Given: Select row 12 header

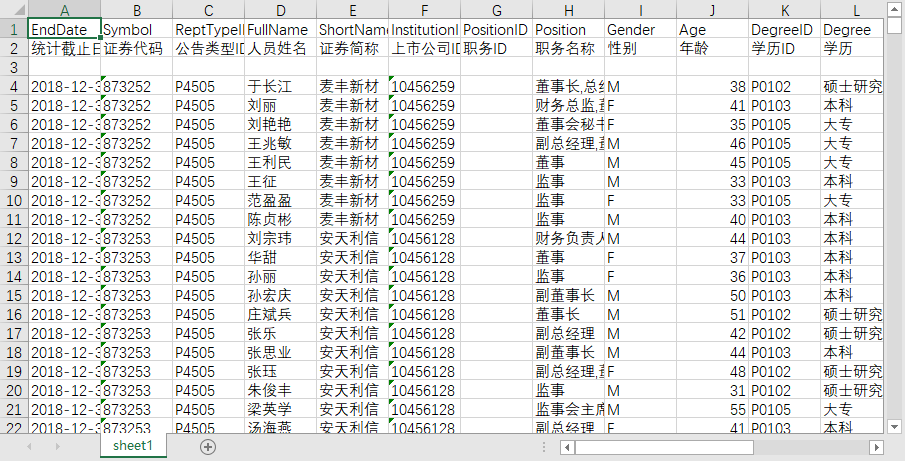Looking at the screenshot, I should pos(14,238).
